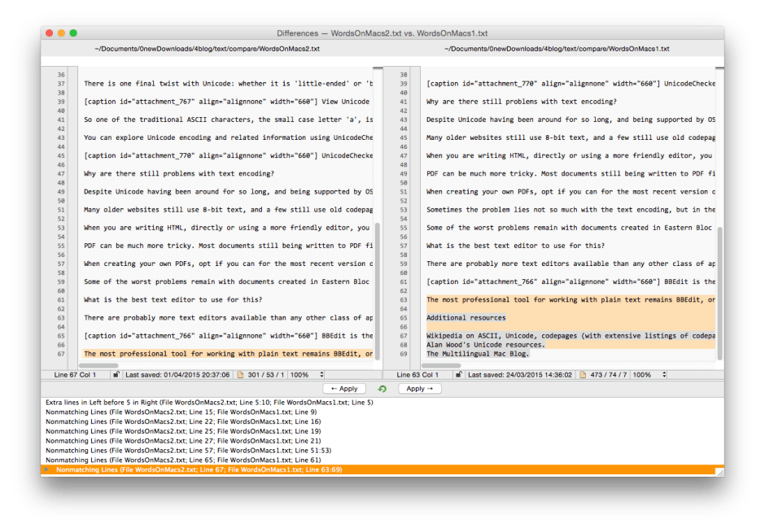Toggle the read-only padlock for WordsOnMacs1.txt
Viewport: 765px width, 532px height.
click(460, 375)
